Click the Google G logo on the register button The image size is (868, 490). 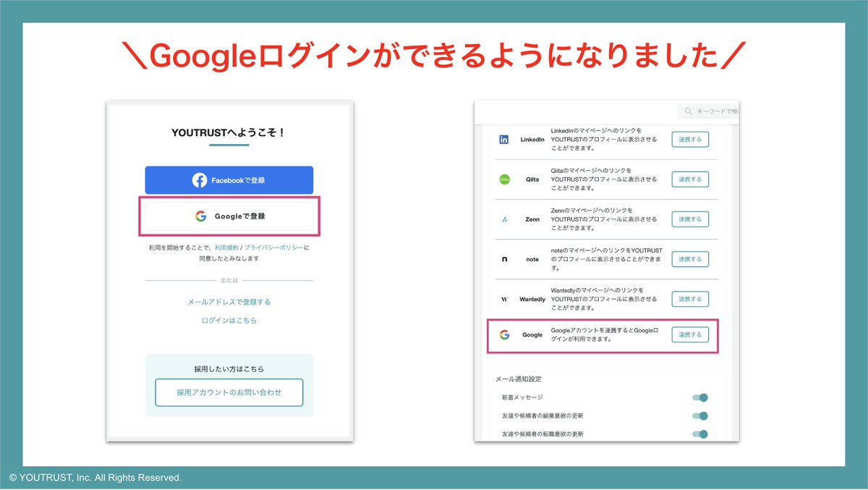(200, 215)
